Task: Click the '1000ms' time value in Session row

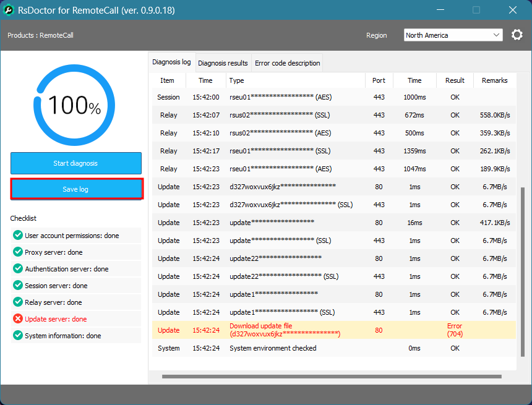Action: click(414, 97)
